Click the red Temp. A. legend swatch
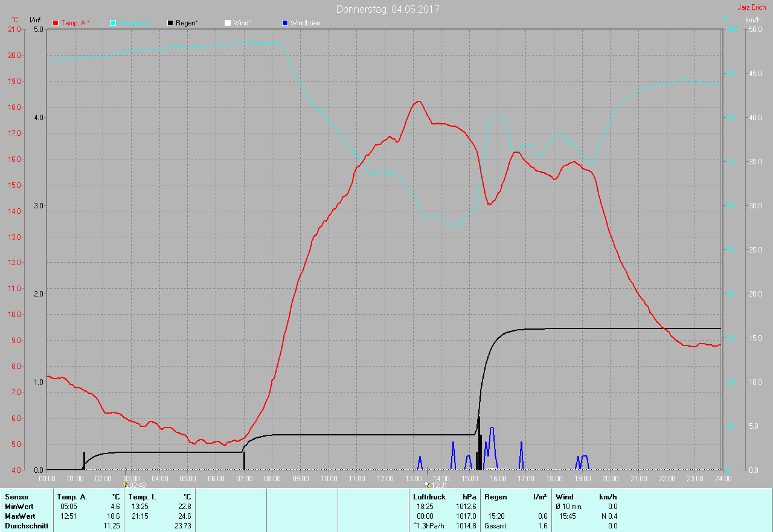Viewport: 773px width, 532px height. pos(56,23)
